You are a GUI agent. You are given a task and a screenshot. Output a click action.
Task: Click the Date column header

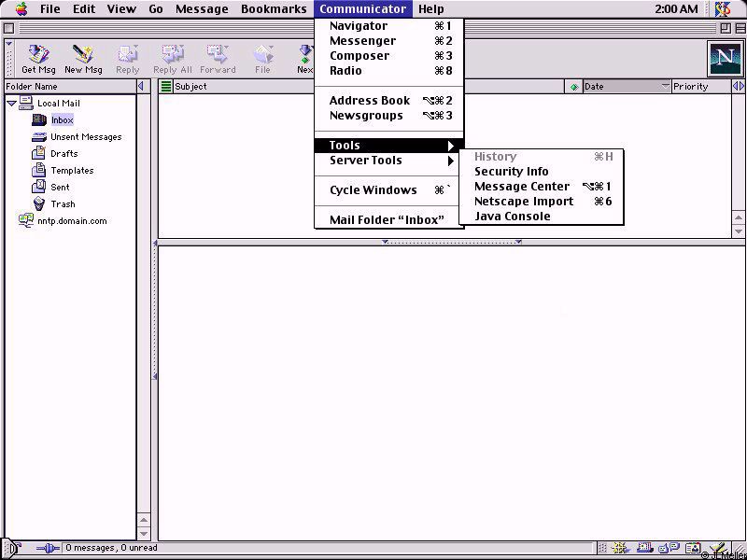tap(620, 87)
